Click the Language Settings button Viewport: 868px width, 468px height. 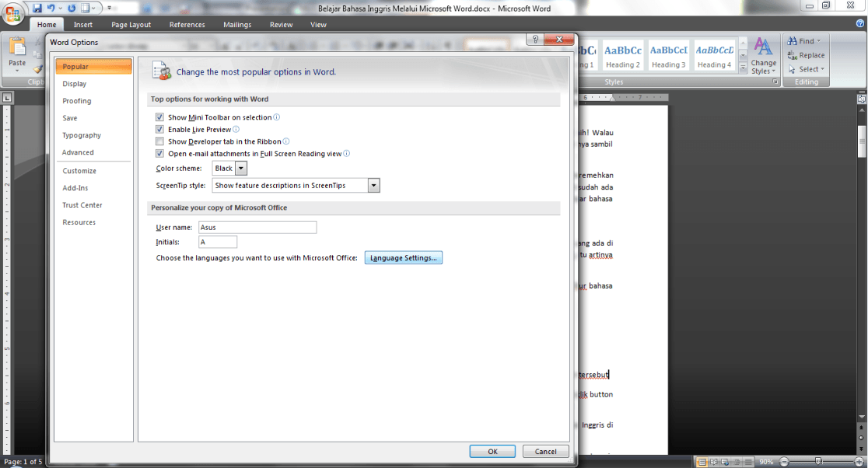click(x=404, y=258)
